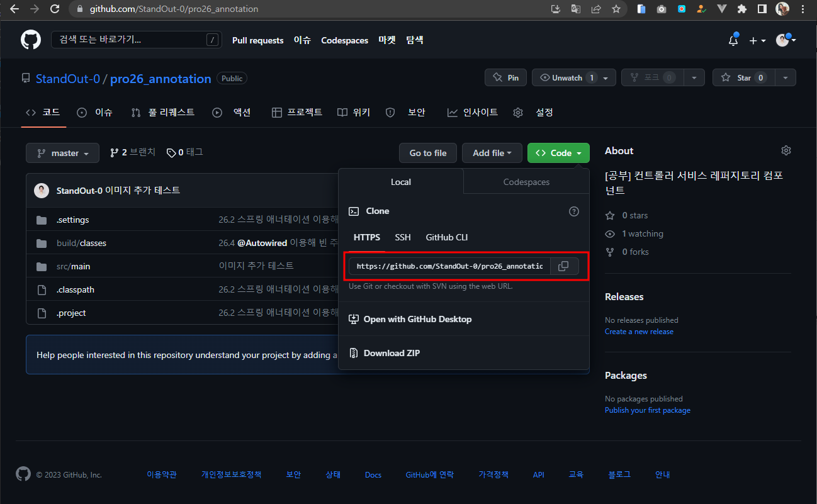
Task: Expand the Star lists dropdown arrow
Action: [785, 77]
